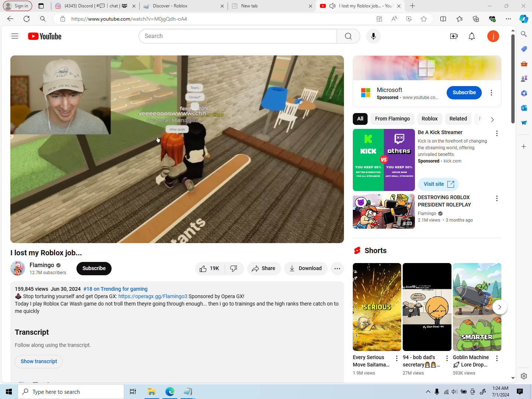Image resolution: width=532 pixels, height=399 pixels.
Task: Open DESTROYING ROBLOX PRESIDENT ROLEPLAY thumbnail
Action: tap(384, 211)
